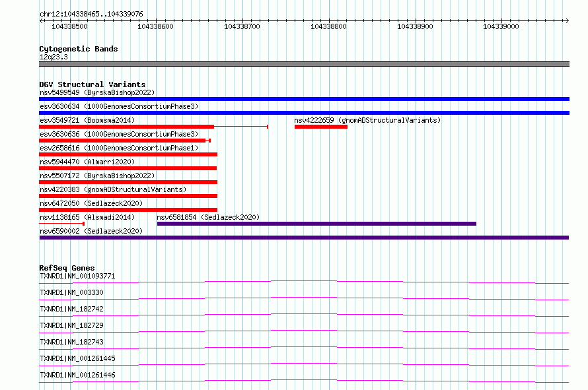
Task: Open the TXNRD1|NM_003330 transcript label
Action: [71, 292]
